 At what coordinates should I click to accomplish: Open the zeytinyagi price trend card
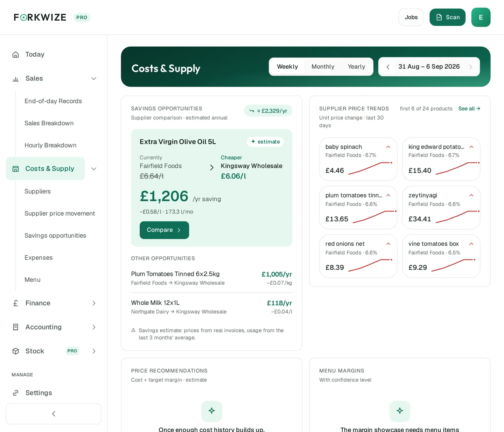point(441,208)
